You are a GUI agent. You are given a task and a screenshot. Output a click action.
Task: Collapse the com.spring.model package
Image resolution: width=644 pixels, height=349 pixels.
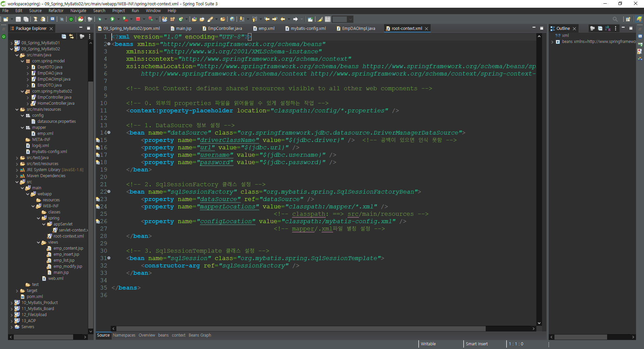pyautogui.click(x=22, y=61)
